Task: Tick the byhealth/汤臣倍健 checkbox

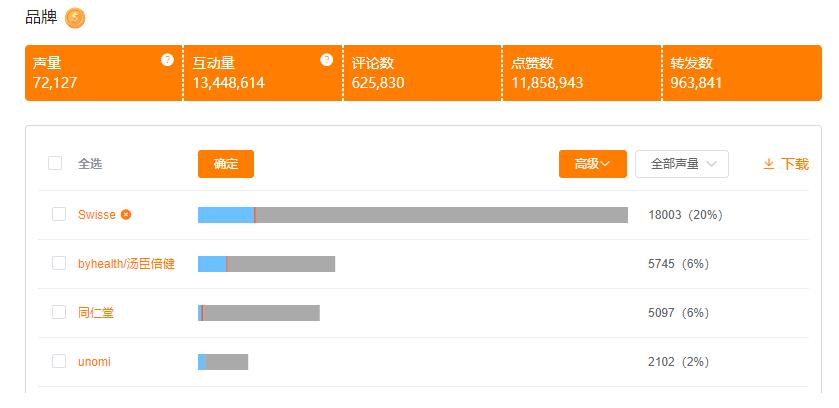Action: (59, 263)
